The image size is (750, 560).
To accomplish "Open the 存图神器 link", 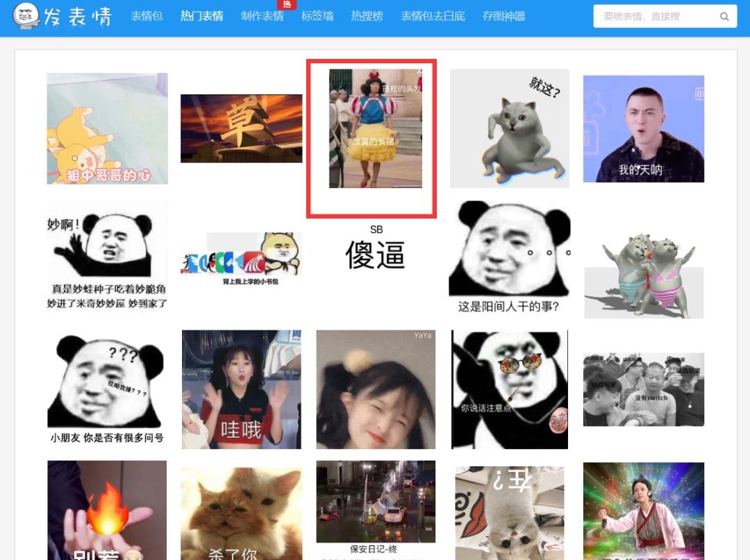I will pos(503,16).
